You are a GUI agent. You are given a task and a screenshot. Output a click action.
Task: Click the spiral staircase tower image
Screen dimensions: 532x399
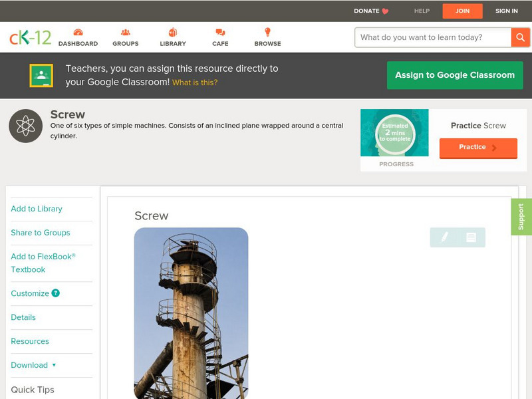[x=191, y=313]
